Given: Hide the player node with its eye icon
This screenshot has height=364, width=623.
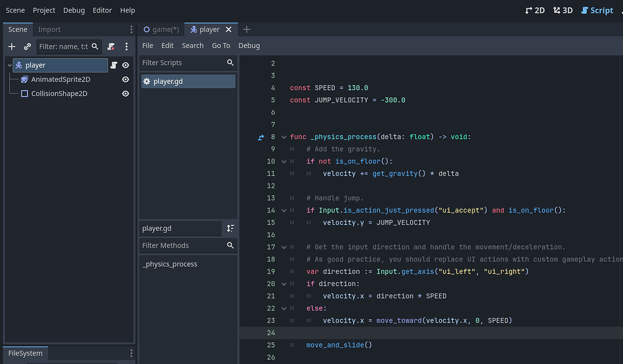Looking at the screenshot, I should pos(125,65).
